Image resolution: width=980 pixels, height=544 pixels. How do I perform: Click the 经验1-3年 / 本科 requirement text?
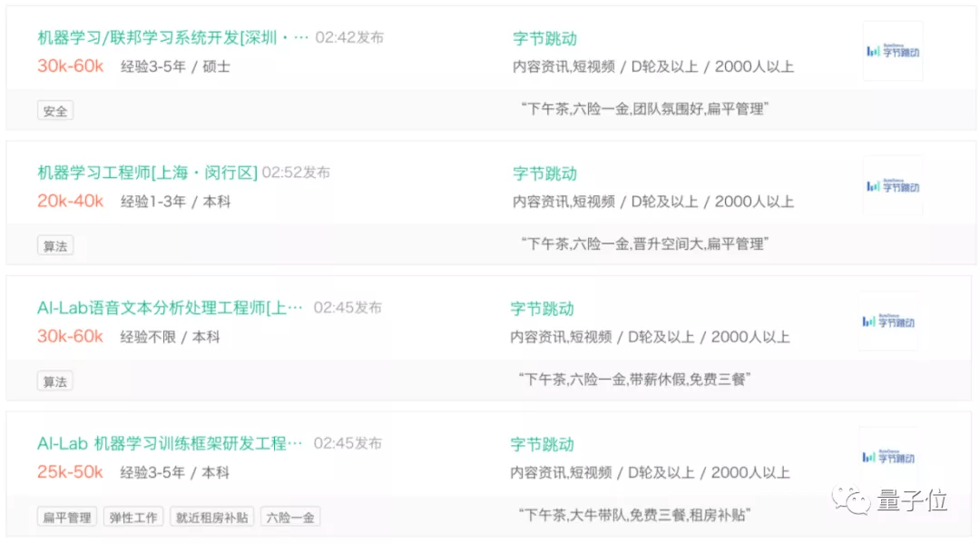click(175, 202)
